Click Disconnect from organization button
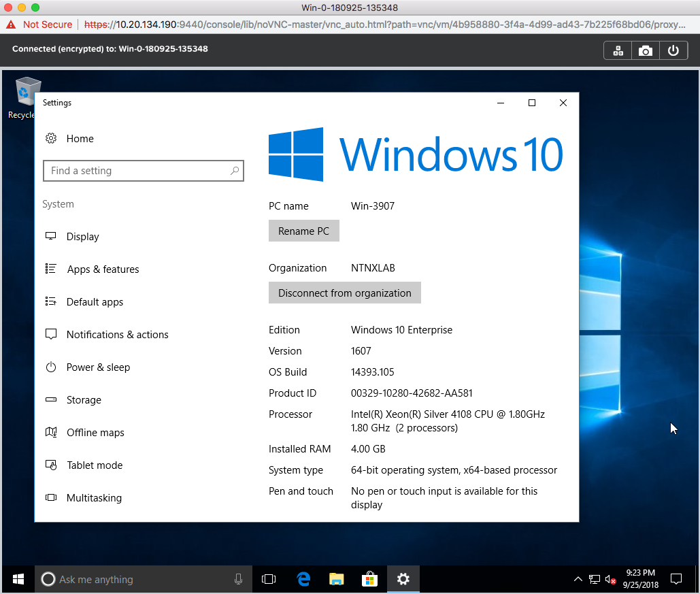This screenshot has width=700, height=594. pyautogui.click(x=345, y=293)
